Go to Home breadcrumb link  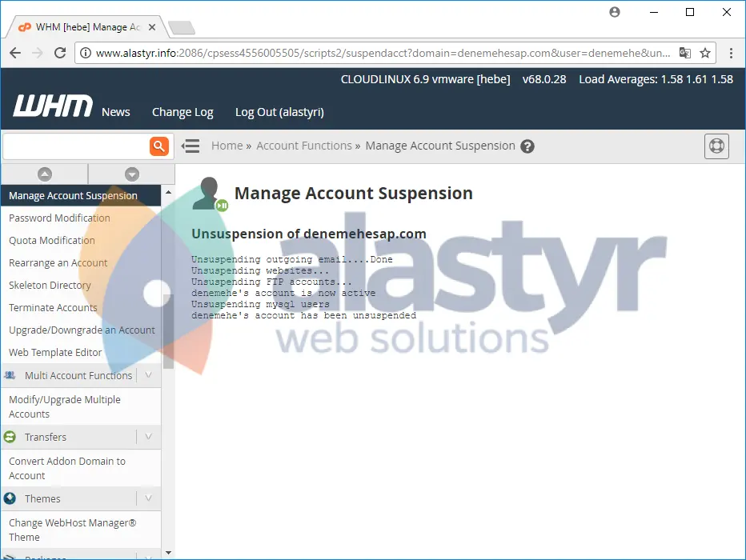pyautogui.click(x=227, y=146)
